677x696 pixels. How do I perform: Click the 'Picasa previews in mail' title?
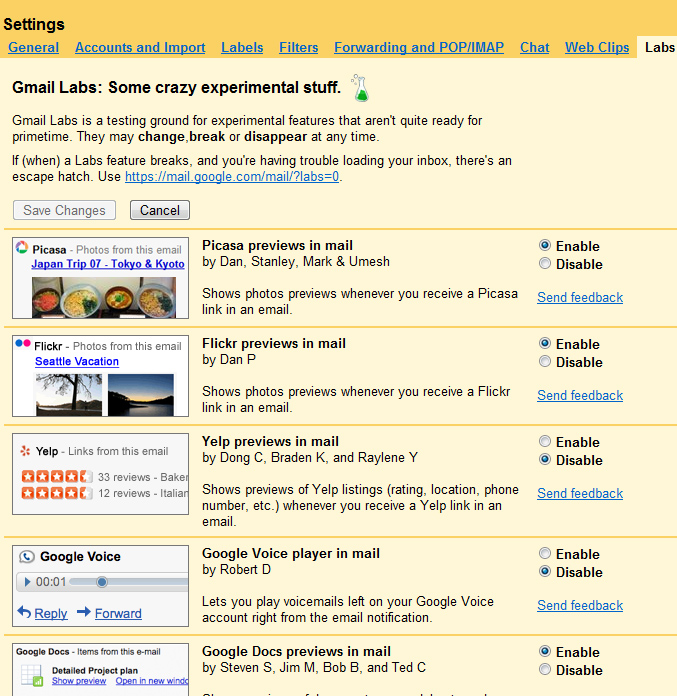click(x=277, y=245)
